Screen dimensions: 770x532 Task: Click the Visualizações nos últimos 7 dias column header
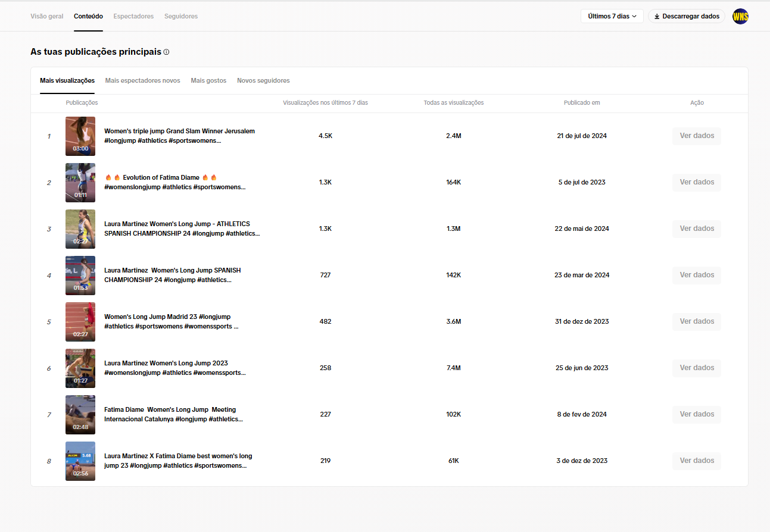coord(325,103)
